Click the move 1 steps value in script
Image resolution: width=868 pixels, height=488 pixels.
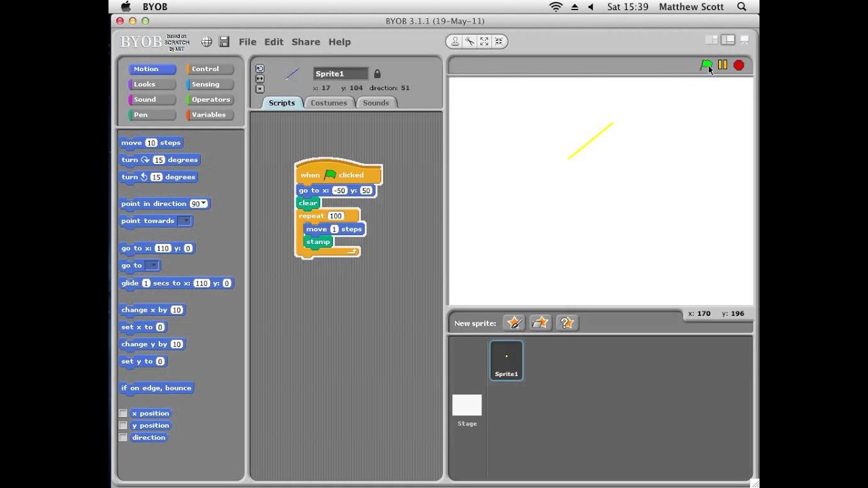[x=334, y=229]
